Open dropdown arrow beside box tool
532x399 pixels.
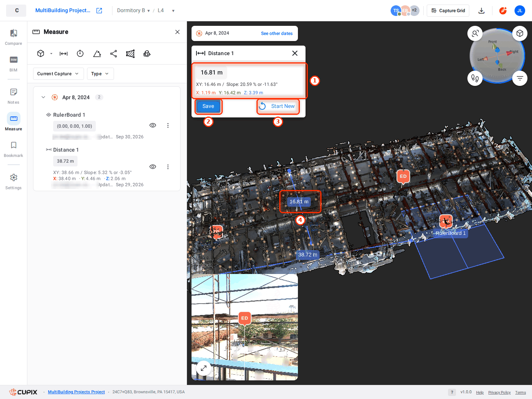click(x=51, y=54)
